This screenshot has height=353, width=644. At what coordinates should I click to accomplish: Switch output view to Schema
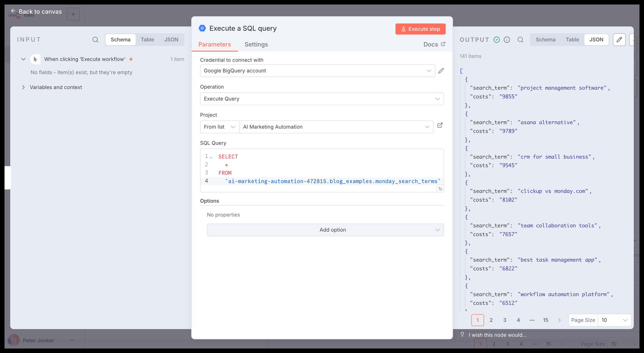coord(545,40)
